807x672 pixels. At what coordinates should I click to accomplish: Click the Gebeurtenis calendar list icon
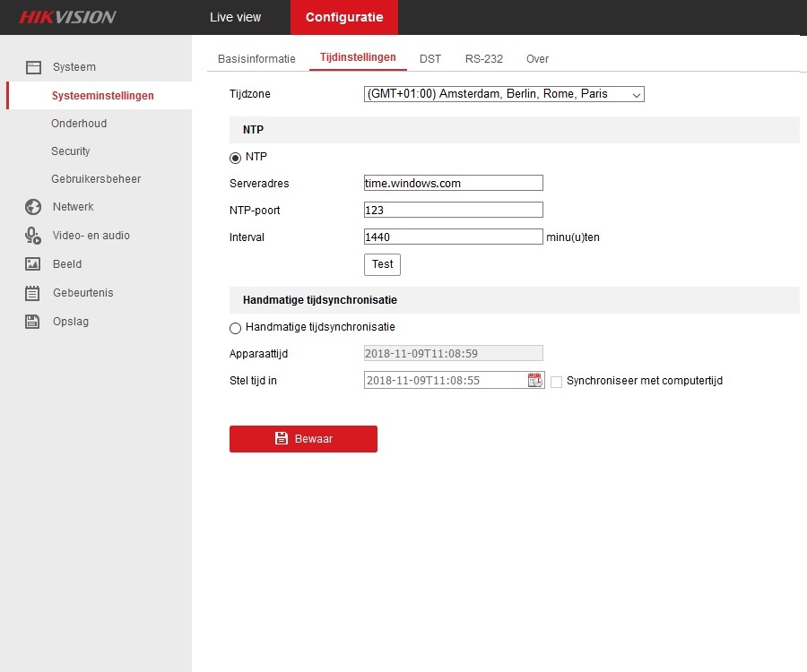(32, 293)
